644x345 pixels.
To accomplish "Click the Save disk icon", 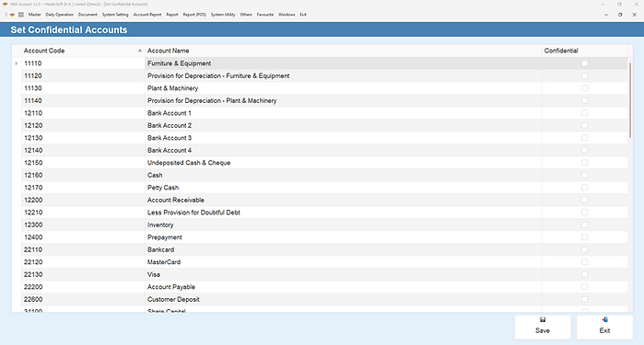I will (x=543, y=319).
